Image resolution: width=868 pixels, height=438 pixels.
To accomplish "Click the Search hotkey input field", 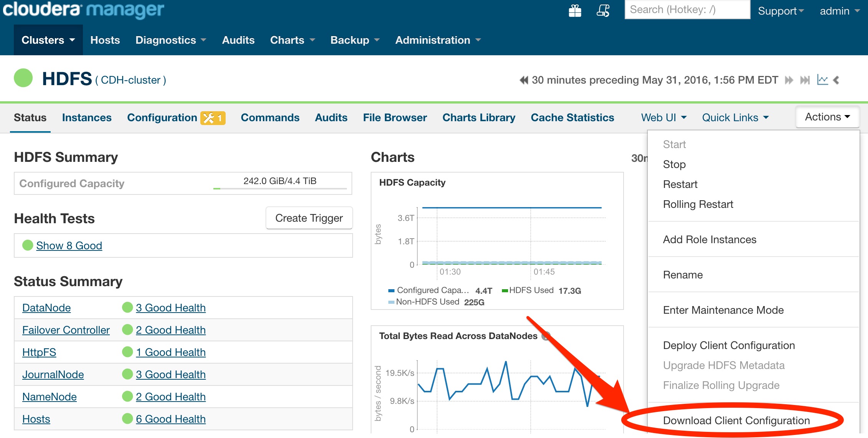I will [x=687, y=9].
